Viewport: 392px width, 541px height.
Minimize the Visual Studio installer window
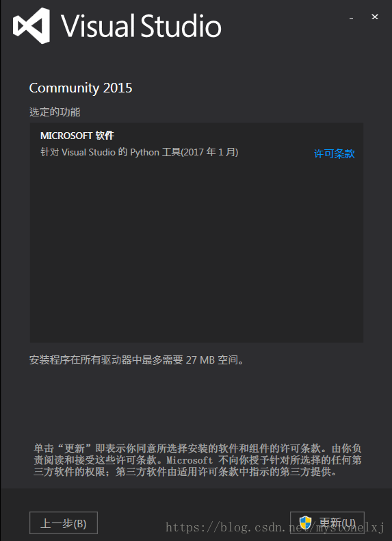click(352, 17)
